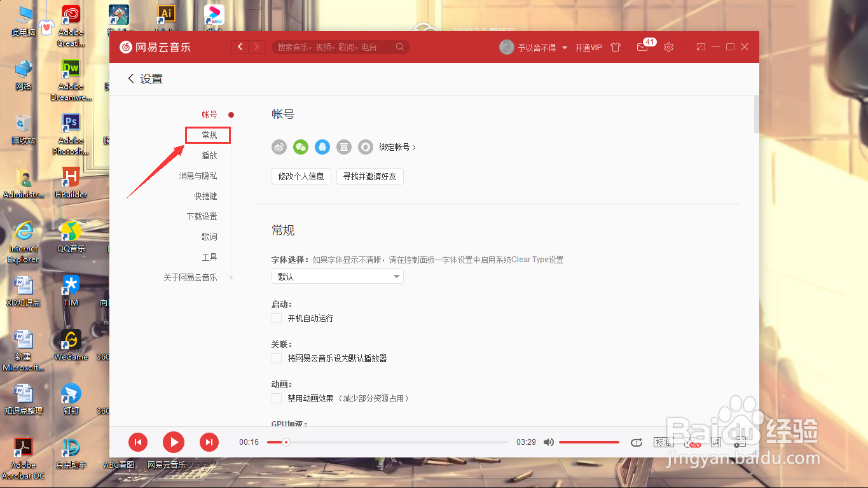Play the previous track
Image resolution: width=868 pixels, height=488 pixels.
(138, 442)
